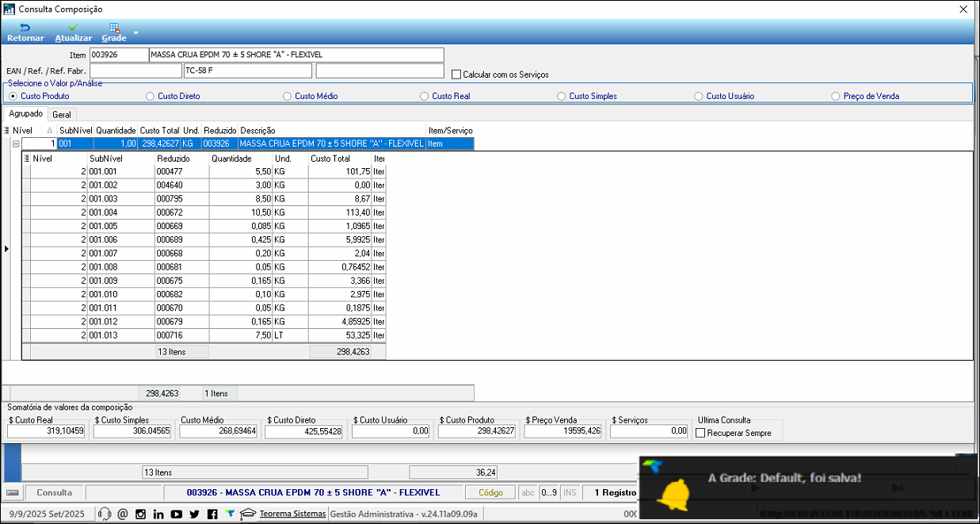Viewport: 980px width, 524px height.
Task: Select the Custo Usuário radio button
Action: click(699, 96)
